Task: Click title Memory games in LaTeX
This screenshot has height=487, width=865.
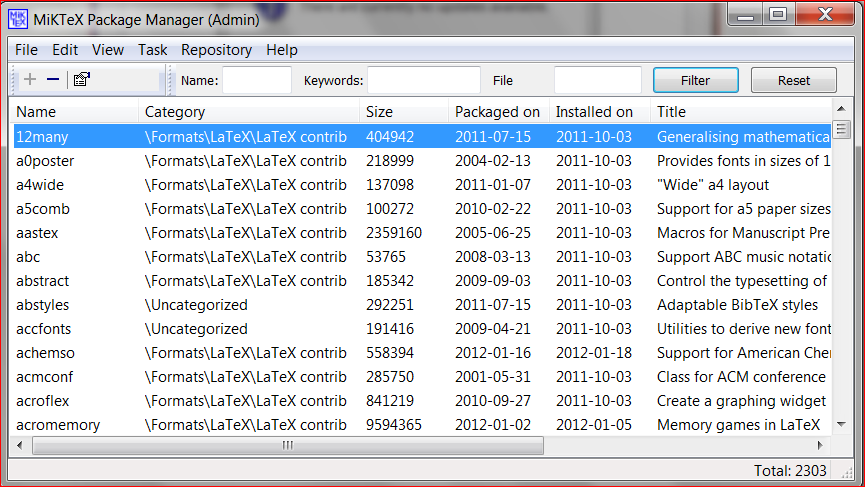Action: tap(739, 425)
